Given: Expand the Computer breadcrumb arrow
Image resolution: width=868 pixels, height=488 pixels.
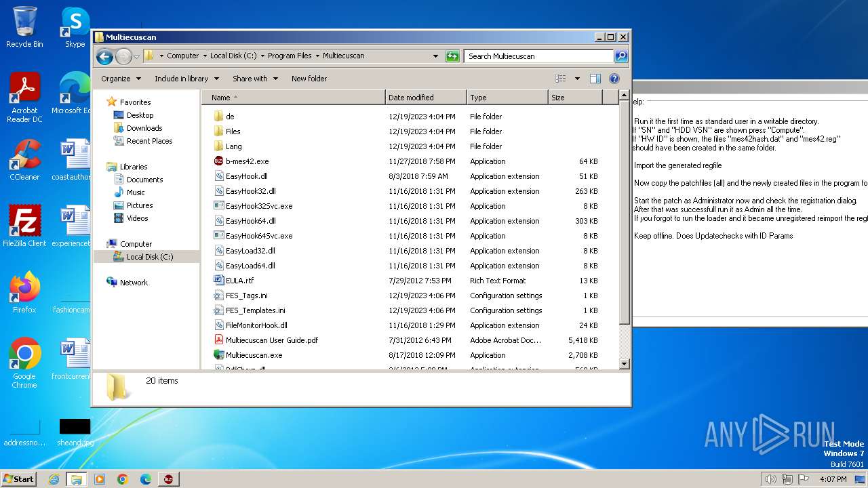Looking at the screenshot, I should 205,56.
